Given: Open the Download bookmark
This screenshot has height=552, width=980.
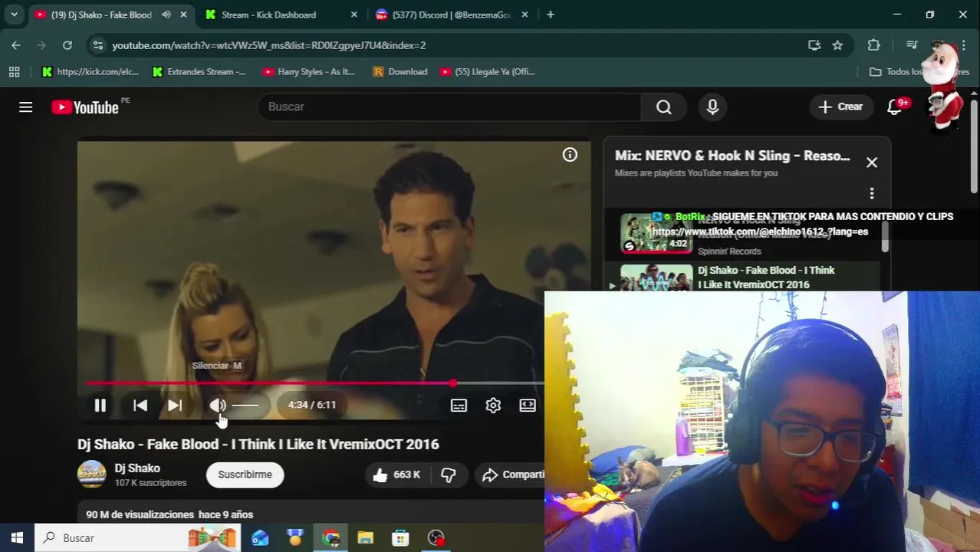Looking at the screenshot, I should click(400, 71).
